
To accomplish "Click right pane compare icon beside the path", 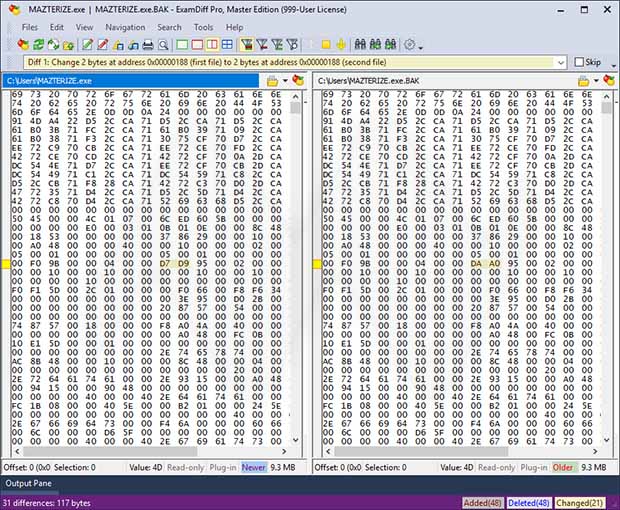I will point(609,81).
